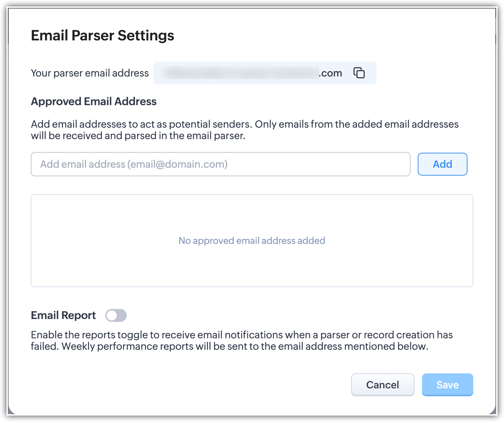The image size is (504, 422).
Task: Click the '.com' ending of parser address
Action: 331,73
